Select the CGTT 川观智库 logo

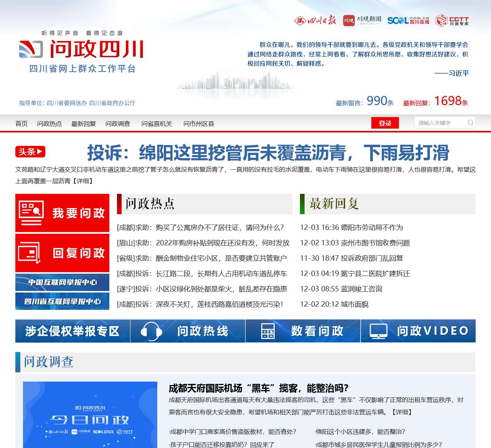(455, 20)
